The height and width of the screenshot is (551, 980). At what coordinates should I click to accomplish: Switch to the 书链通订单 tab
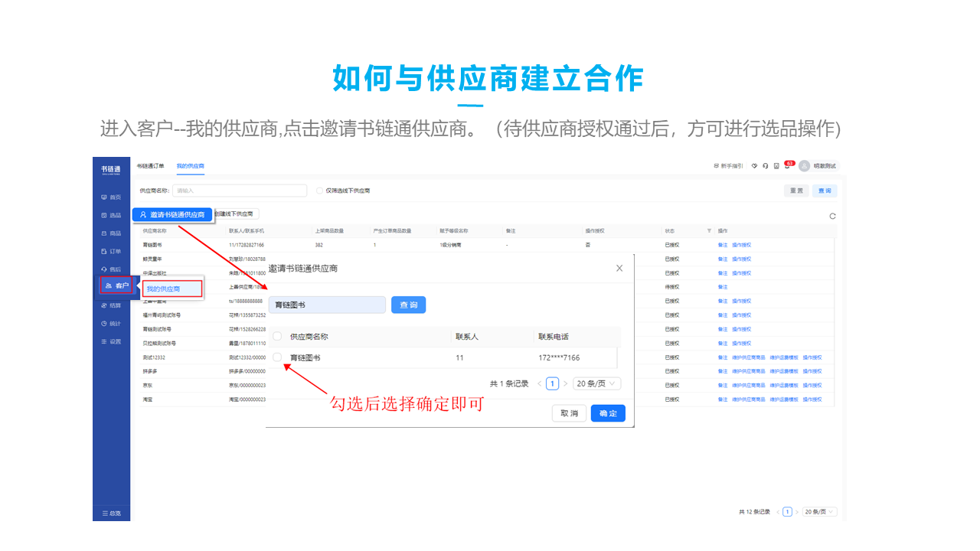pos(150,166)
